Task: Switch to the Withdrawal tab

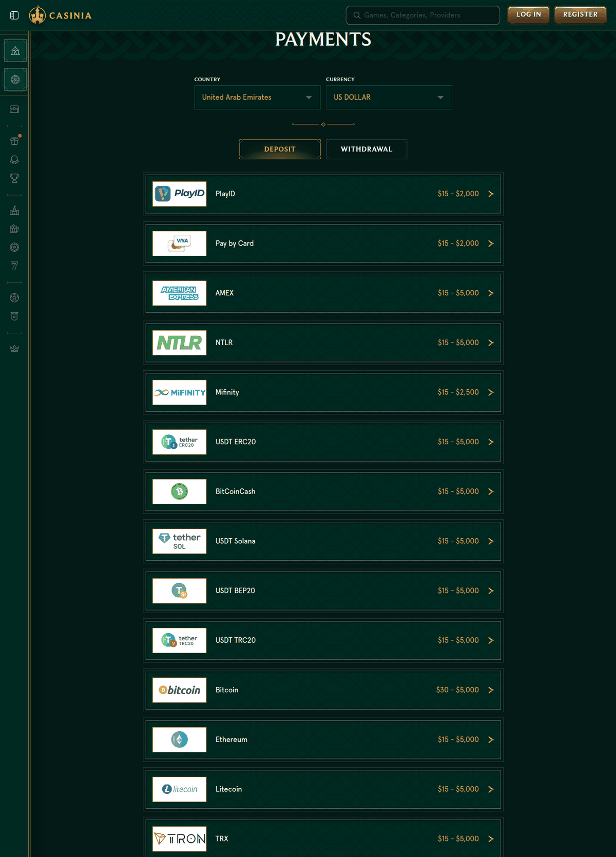Action: coord(367,149)
